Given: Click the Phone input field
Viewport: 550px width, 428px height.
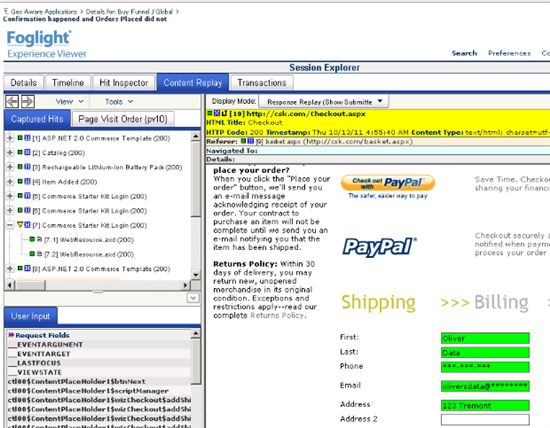Looking at the screenshot, I should [485, 367].
